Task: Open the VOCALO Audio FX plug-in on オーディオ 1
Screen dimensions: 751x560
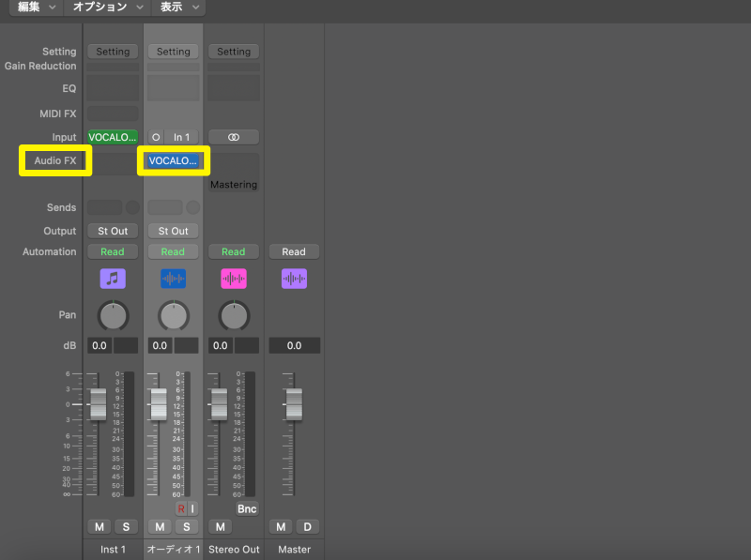Action: coord(173,160)
